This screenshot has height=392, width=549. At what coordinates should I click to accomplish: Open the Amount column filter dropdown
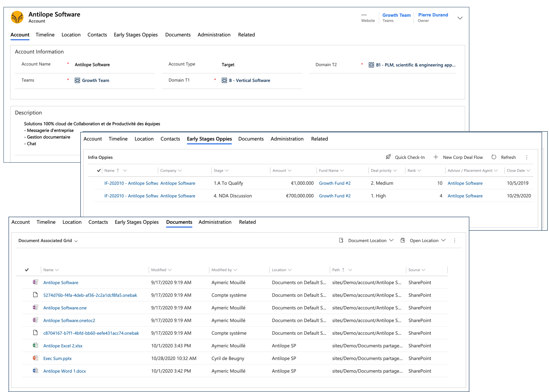click(290, 171)
